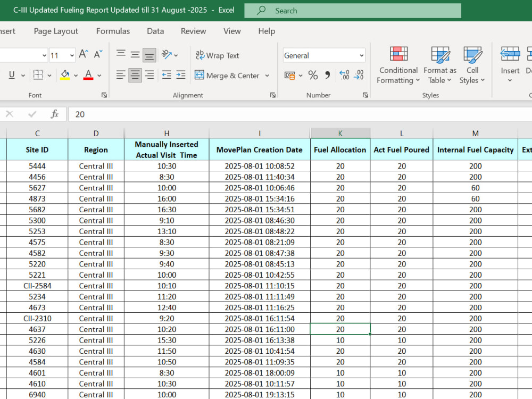Click Merge & Center button

tap(227, 76)
